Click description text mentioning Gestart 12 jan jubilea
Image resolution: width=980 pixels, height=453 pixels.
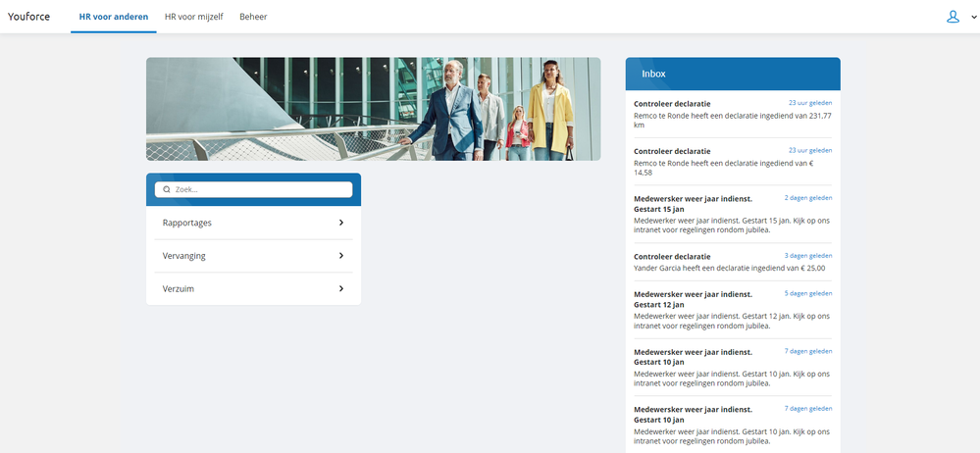[732, 322]
